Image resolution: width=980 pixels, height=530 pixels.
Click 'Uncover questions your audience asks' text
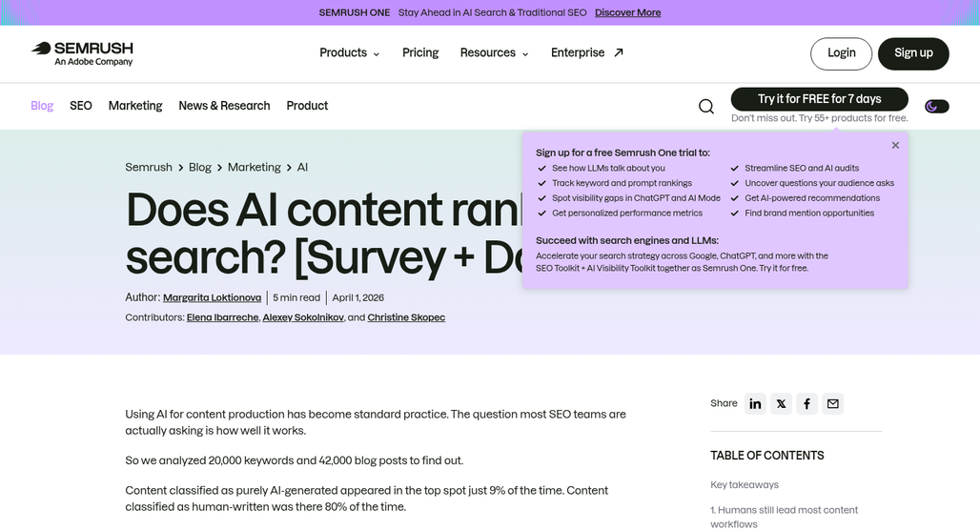point(820,183)
